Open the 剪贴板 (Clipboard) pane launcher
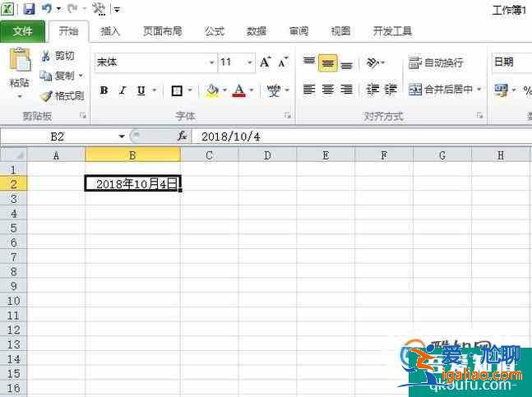532x397 pixels. click(82, 116)
